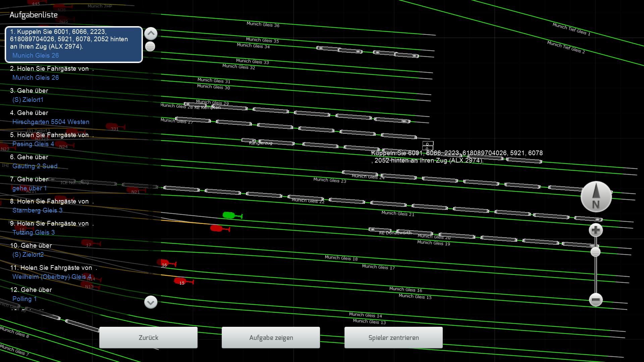Click red signal marker numbered 15
The height and width of the screenshot is (362, 644).
(180, 281)
